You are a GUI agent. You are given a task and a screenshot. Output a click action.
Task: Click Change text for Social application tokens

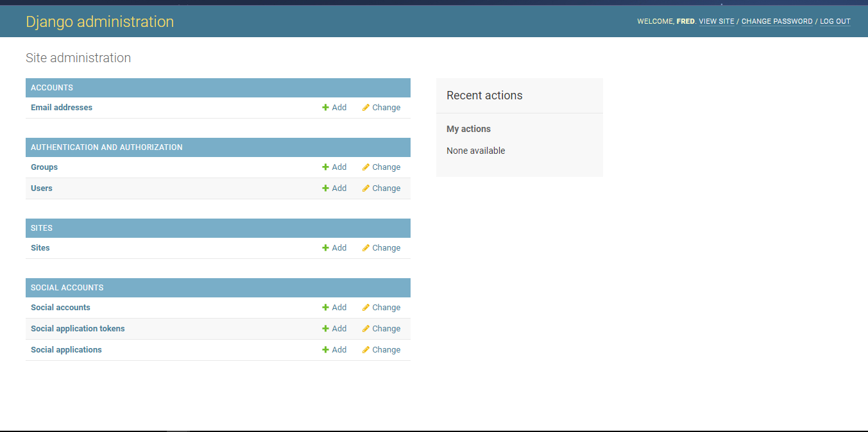pyautogui.click(x=386, y=329)
